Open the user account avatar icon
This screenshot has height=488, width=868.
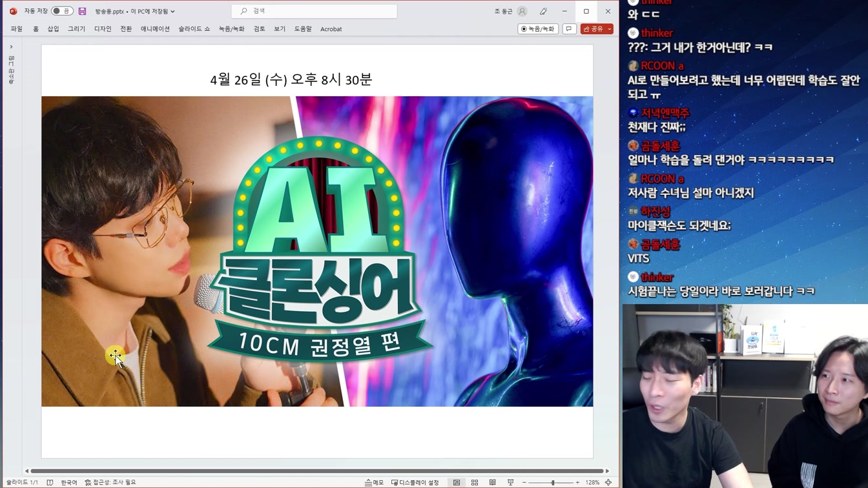[x=522, y=11]
